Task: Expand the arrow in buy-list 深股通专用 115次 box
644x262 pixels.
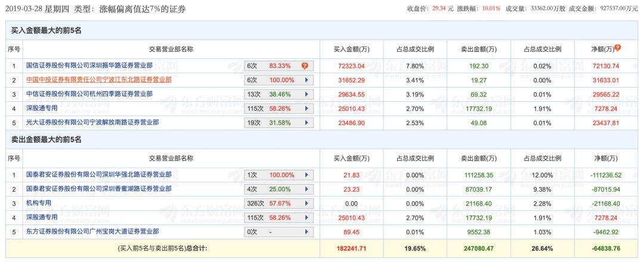Action: click(306, 108)
